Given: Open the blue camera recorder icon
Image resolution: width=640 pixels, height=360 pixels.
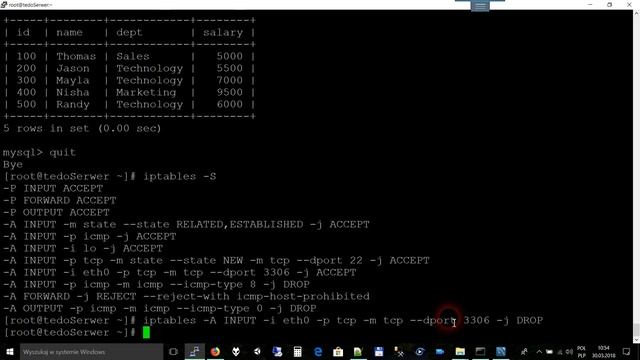Looking at the screenshot, I should click(x=440, y=352).
